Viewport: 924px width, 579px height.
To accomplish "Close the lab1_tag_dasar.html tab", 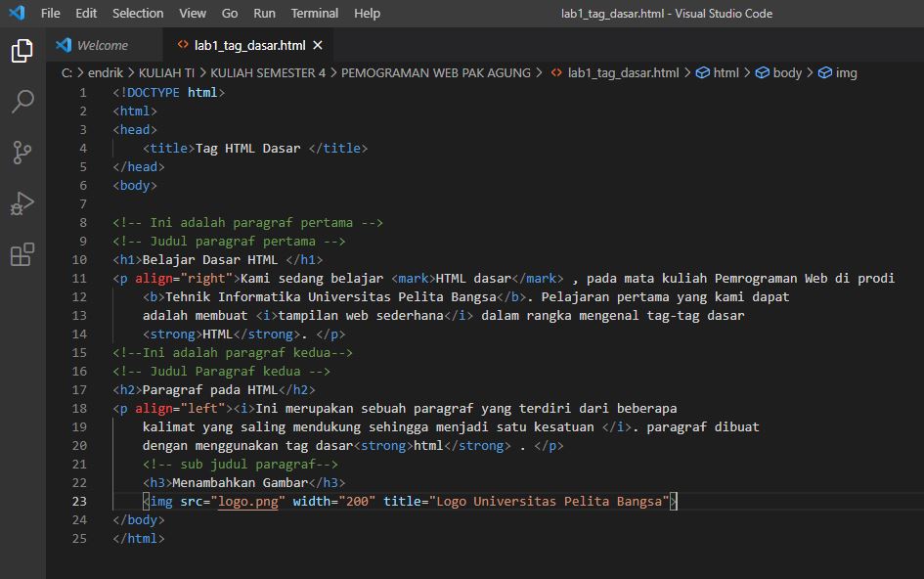I will pos(318,45).
